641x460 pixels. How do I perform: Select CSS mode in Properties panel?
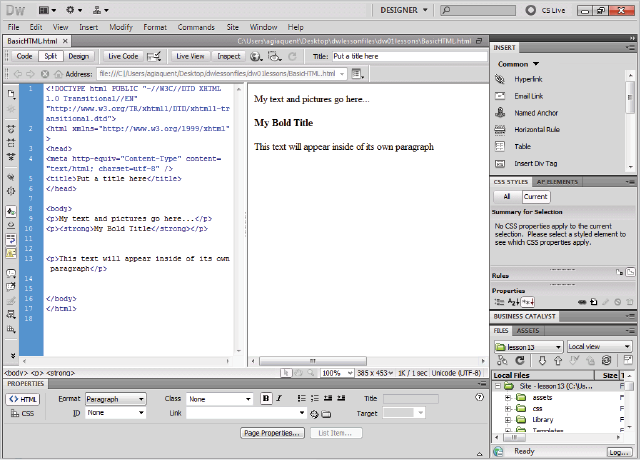coord(23,414)
